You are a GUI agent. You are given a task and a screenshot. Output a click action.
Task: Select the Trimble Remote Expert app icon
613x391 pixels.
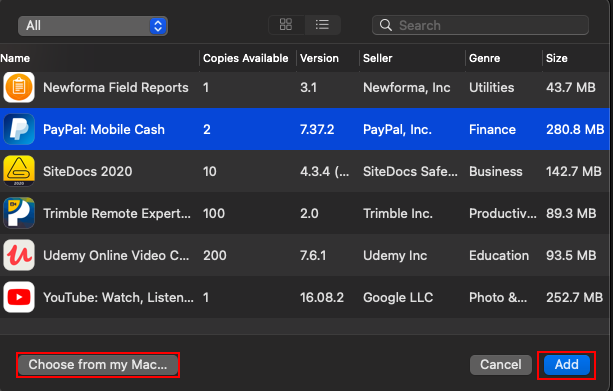point(19,213)
